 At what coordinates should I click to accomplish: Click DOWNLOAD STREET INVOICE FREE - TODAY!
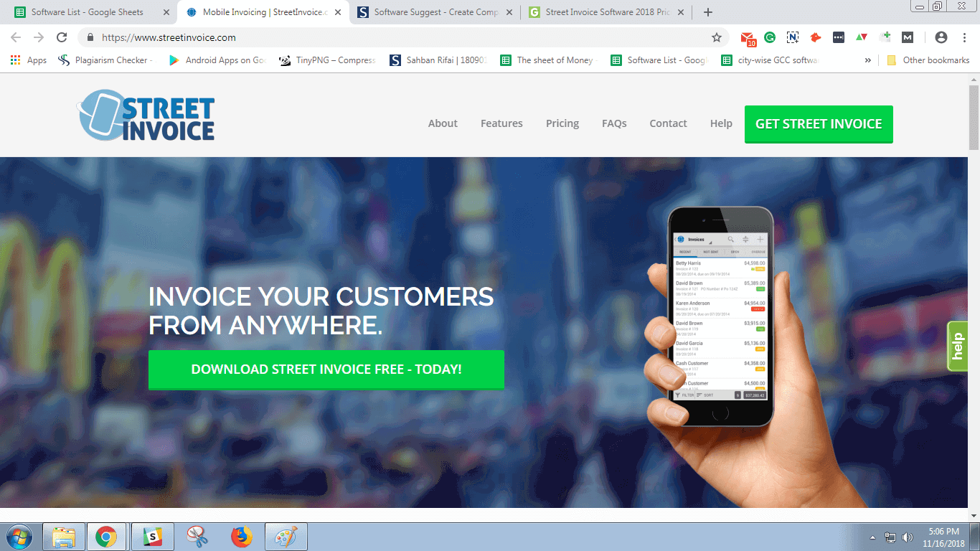pos(326,369)
